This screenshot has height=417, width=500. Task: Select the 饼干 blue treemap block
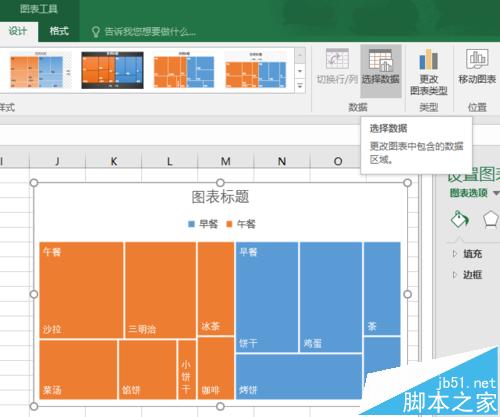tap(267, 297)
